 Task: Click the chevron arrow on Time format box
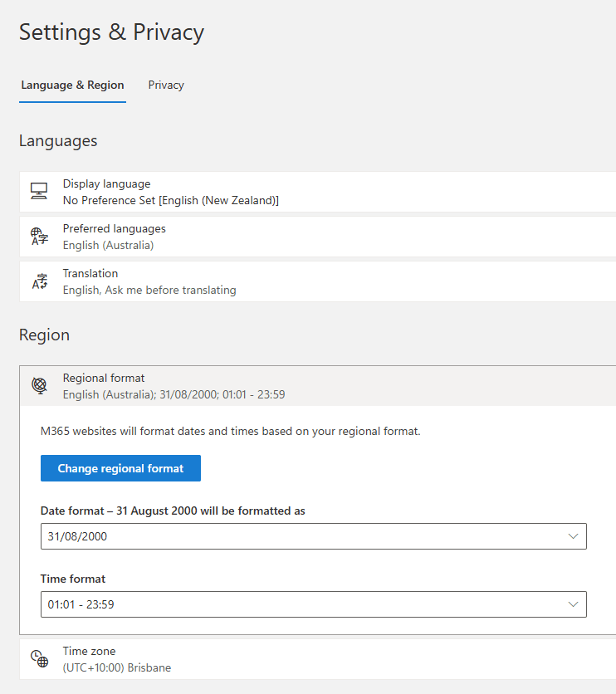coord(573,604)
